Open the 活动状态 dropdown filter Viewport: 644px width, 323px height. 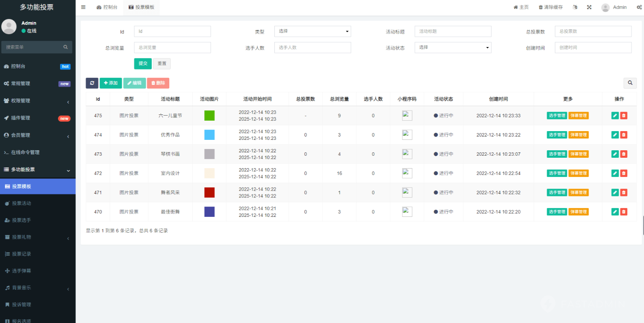pos(453,47)
